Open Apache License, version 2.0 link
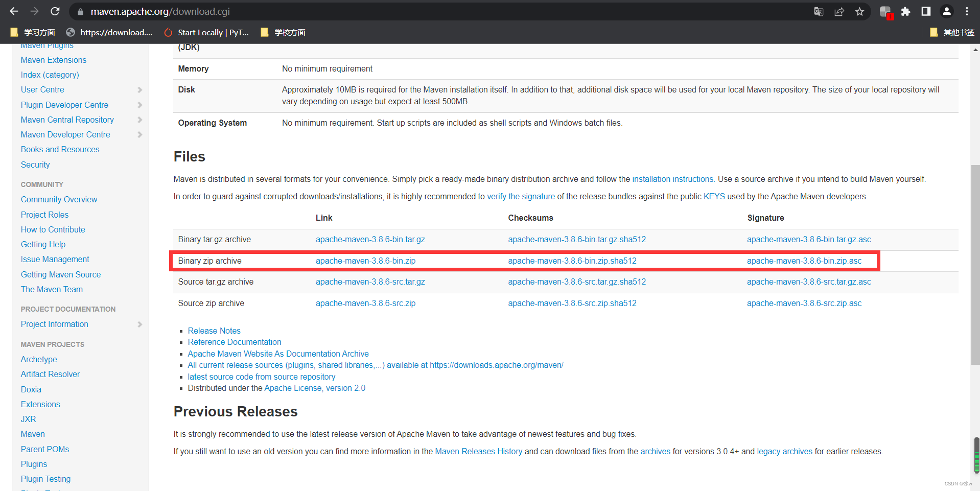 (315, 388)
